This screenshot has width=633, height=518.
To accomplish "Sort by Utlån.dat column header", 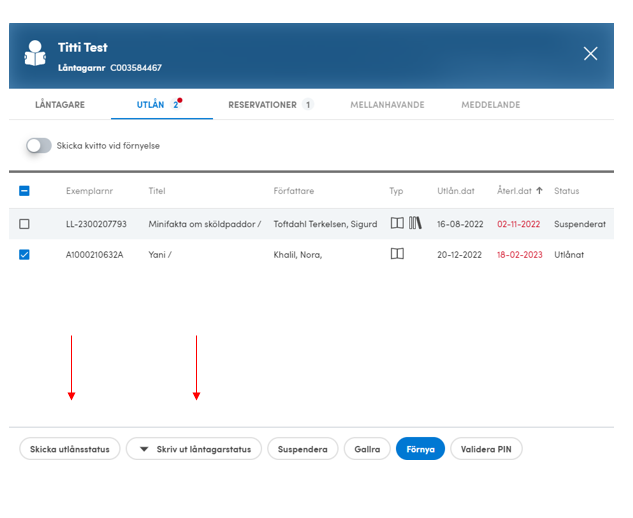I will [456, 191].
